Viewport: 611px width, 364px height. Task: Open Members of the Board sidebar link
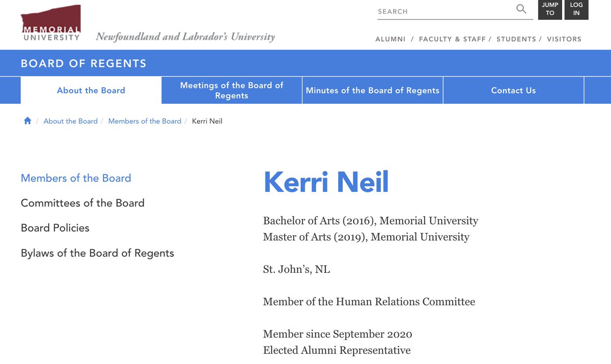click(76, 178)
